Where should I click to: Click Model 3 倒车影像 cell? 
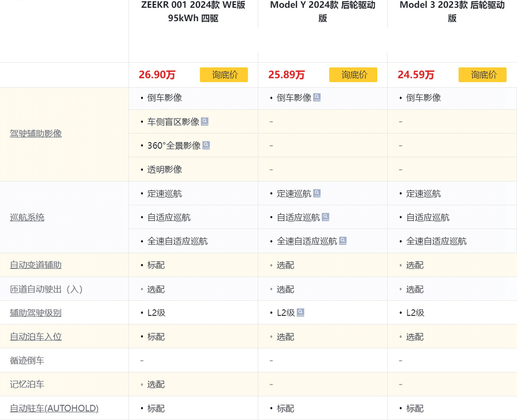pyautogui.click(x=452, y=98)
